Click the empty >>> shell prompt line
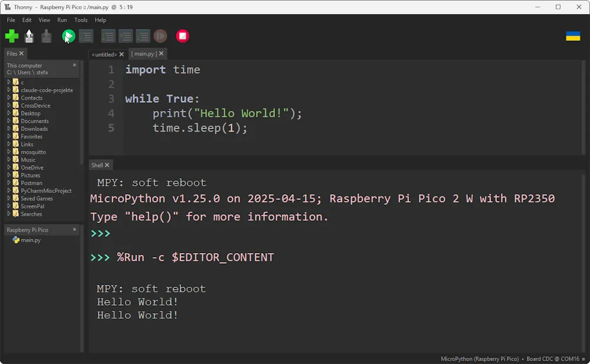590x364 pixels. coord(100,234)
